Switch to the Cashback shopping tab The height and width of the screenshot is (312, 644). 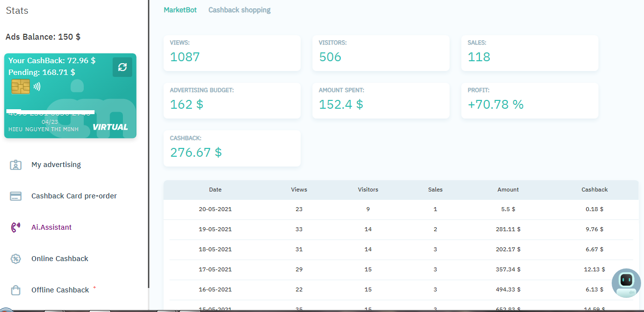click(x=239, y=10)
